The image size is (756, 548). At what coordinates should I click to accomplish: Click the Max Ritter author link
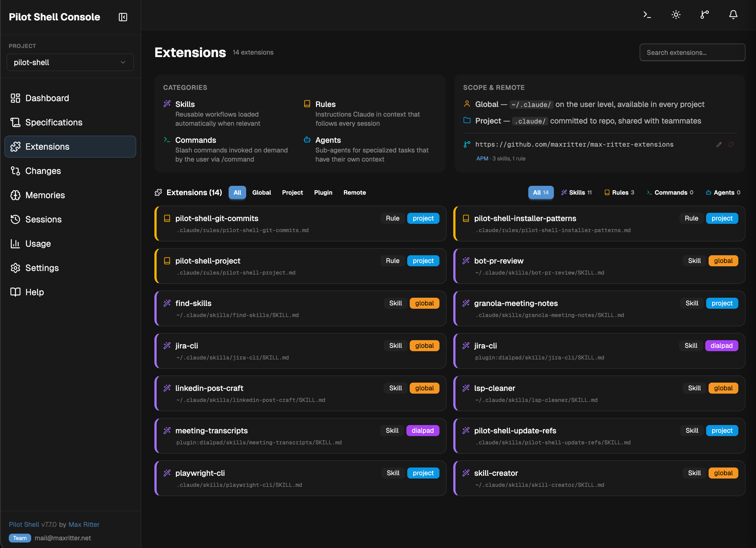(84, 524)
